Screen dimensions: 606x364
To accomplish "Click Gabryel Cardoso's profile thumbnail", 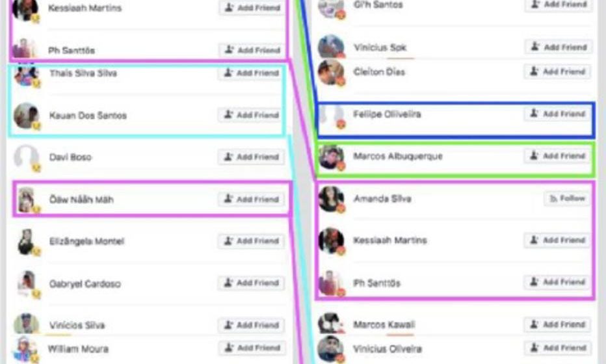I will coord(26,284).
